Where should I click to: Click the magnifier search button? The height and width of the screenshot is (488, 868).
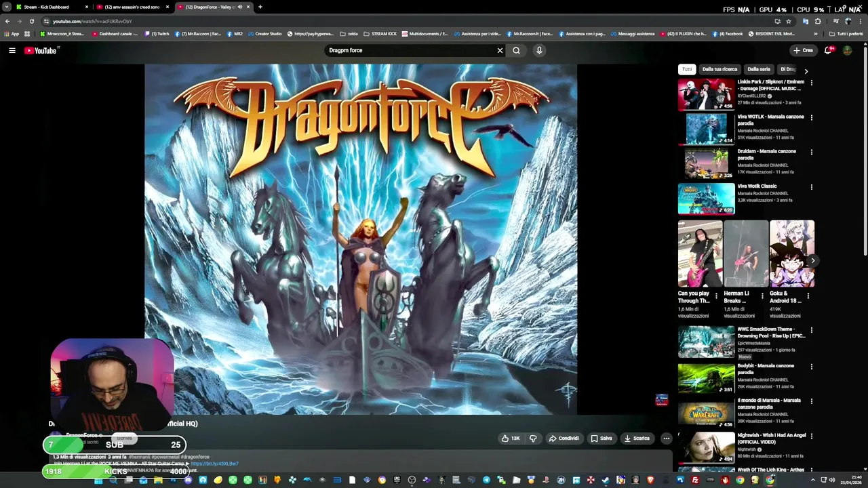(x=516, y=50)
